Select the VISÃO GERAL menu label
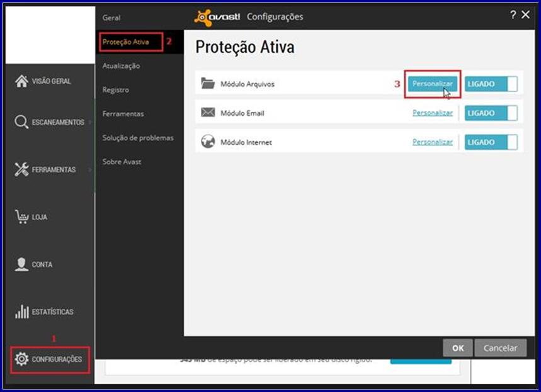This screenshot has height=392, width=541. (51, 81)
